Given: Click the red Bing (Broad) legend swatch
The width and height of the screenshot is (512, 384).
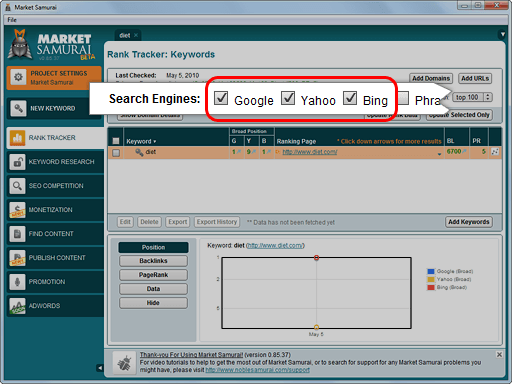Looking at the screenshot, I should click(431, 287).
